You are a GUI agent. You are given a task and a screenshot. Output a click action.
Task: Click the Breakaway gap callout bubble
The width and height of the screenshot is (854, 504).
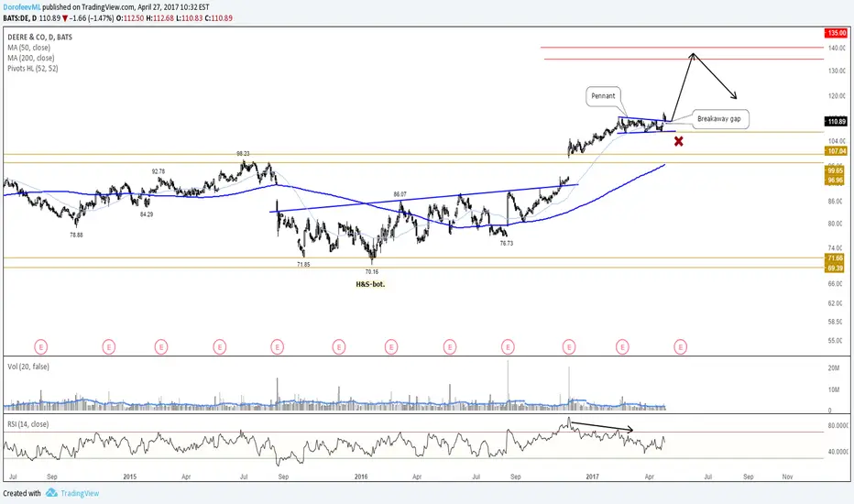click(x=719, y=119)
